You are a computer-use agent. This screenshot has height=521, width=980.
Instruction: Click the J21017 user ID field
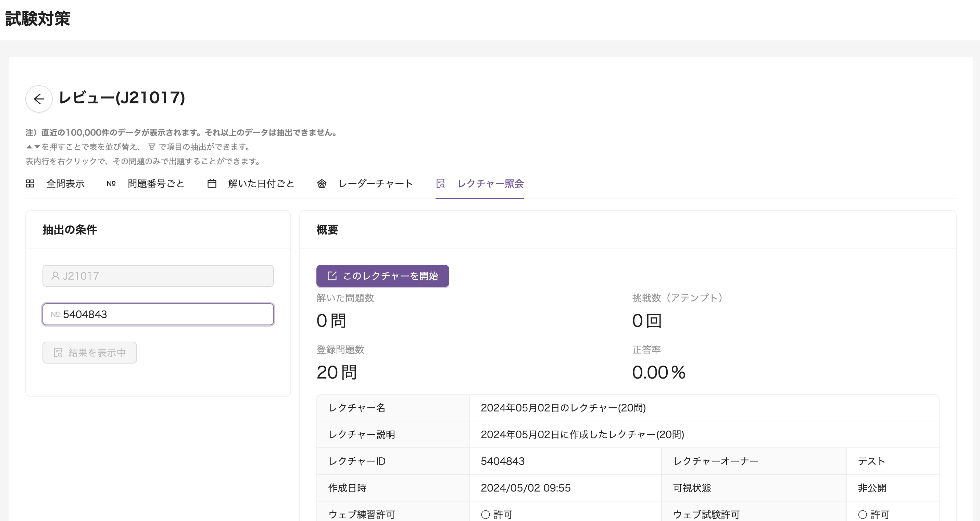click(158, 276)
